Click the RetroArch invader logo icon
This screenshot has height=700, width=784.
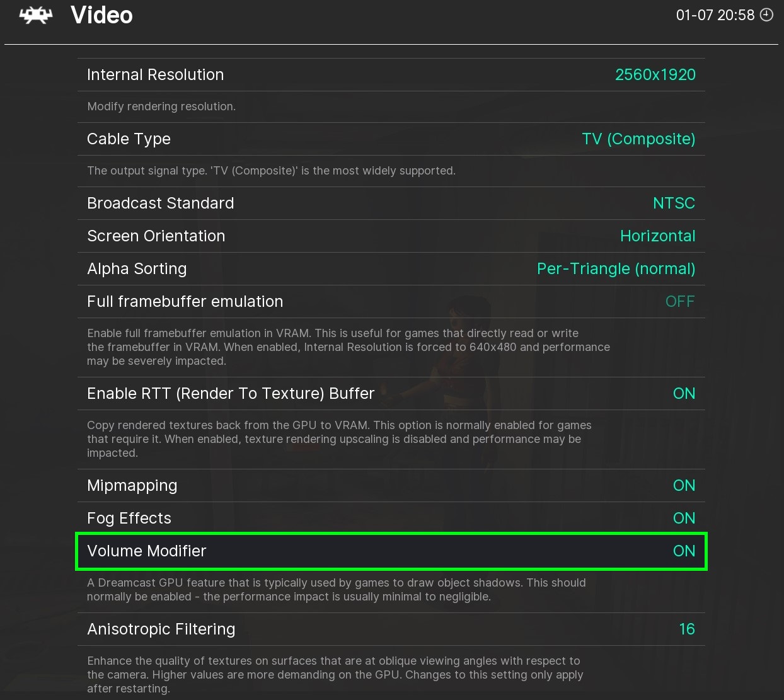pyautogui.click(x=36, y=15)
